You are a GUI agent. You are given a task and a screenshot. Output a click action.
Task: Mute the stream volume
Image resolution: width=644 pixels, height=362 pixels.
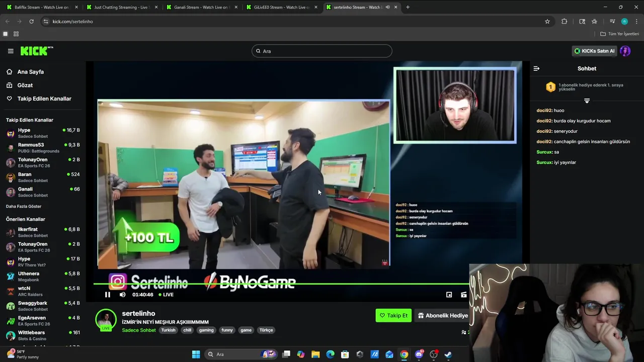coord(122,295)
